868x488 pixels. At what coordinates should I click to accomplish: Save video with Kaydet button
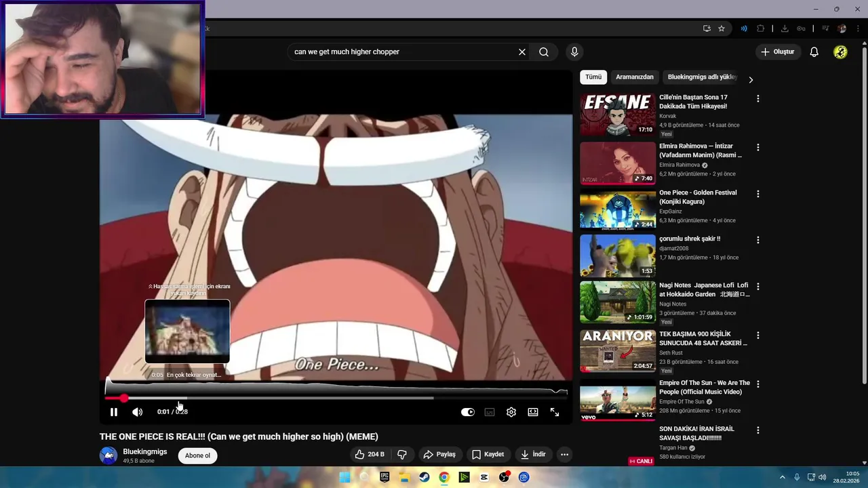tap(488, 455)
